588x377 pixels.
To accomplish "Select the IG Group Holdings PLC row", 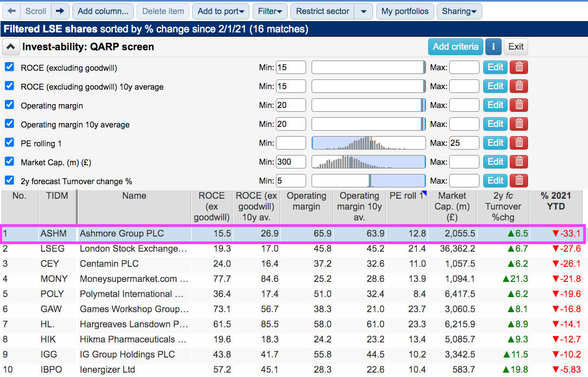I will 292,354.
